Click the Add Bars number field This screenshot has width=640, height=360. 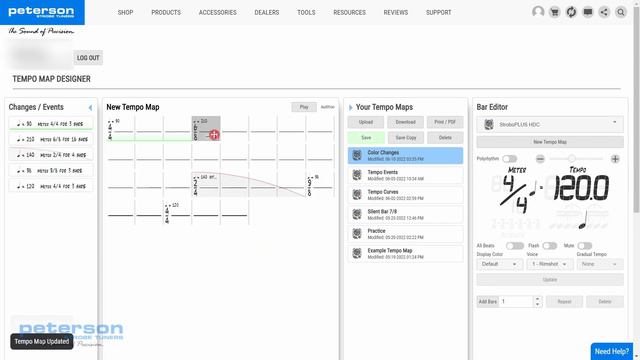point(517,302)
